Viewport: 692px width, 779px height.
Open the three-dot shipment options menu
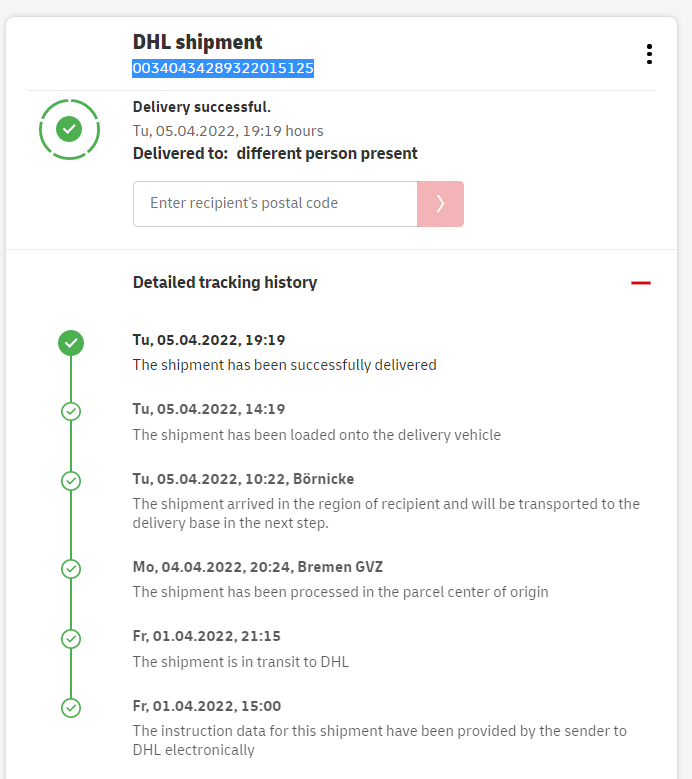click(649, 54)
